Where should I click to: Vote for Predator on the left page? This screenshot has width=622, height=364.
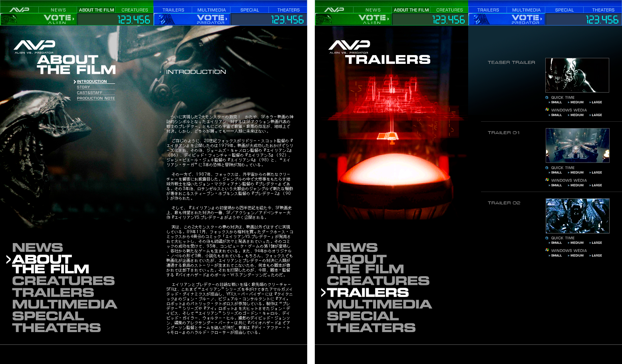(x=212, y=19)
